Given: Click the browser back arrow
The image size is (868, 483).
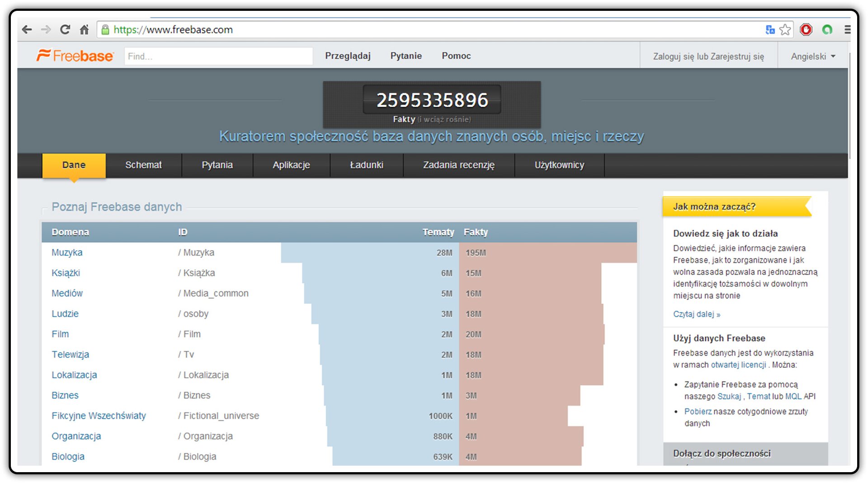Looking at the screenshot, I should pos(27,30).
